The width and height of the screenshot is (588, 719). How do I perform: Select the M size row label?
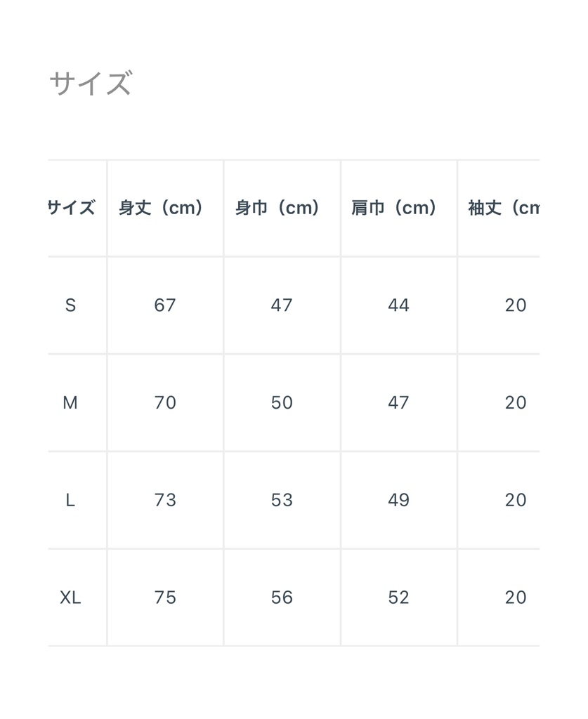click(70, 403)
